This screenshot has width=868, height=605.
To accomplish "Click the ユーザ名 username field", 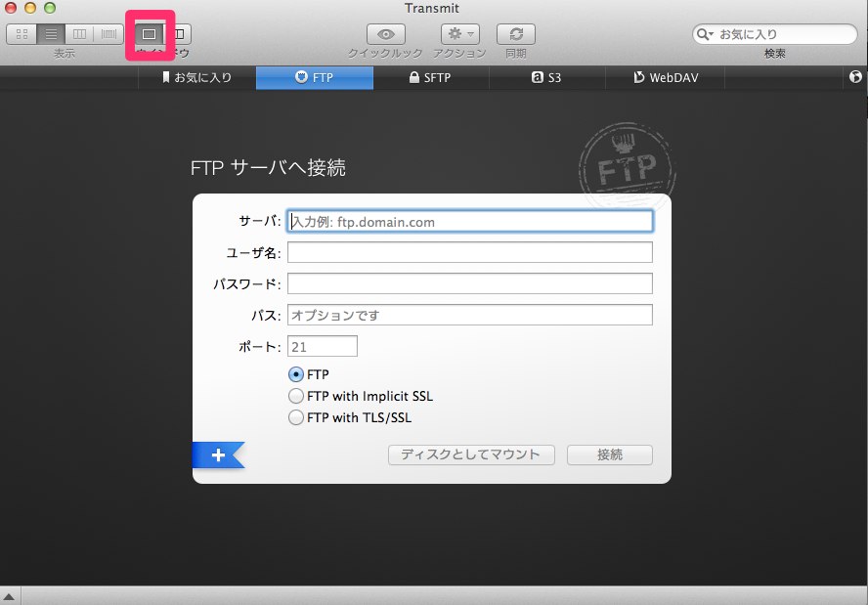I will pyautogui.click(x=470, y=252).
